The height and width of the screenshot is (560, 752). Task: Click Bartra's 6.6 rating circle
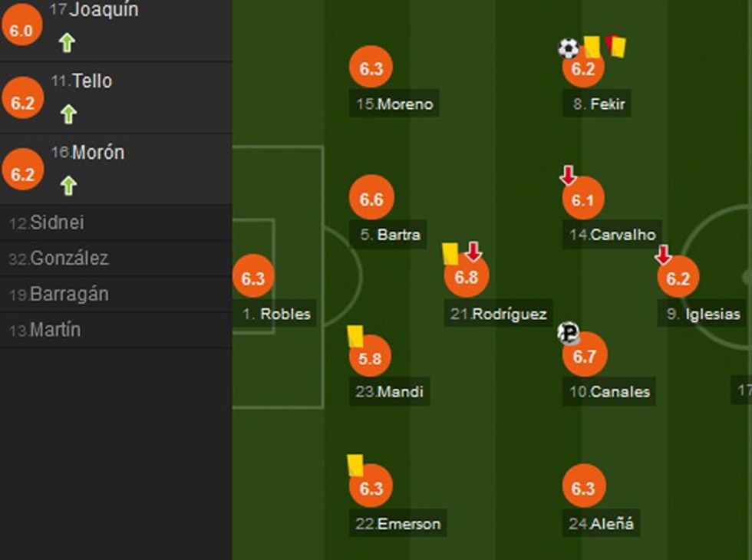371,199
